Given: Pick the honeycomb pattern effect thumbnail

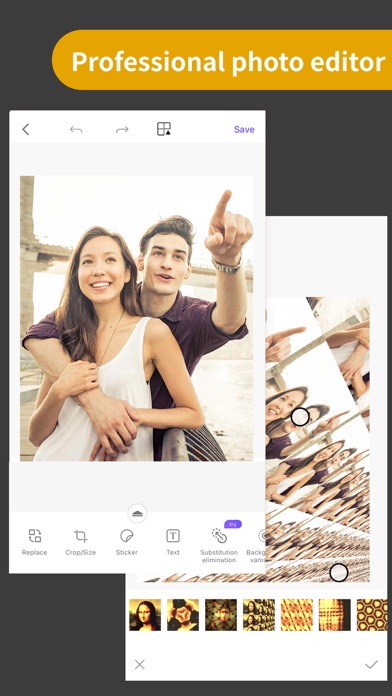Looking at the screenshot, I should coord(372,615).
